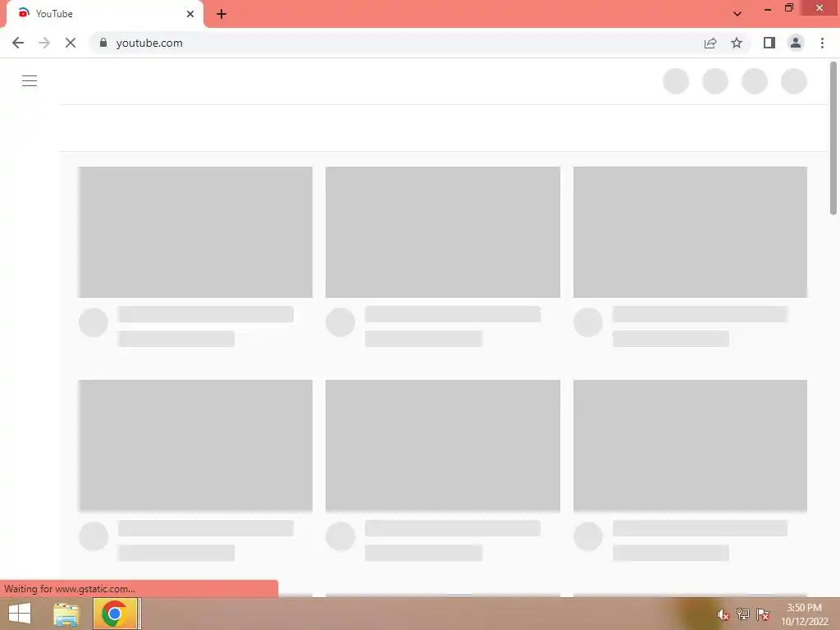Click the lock site info icon
This screenshot has width=840, height=630.
(x=103, y=43)
